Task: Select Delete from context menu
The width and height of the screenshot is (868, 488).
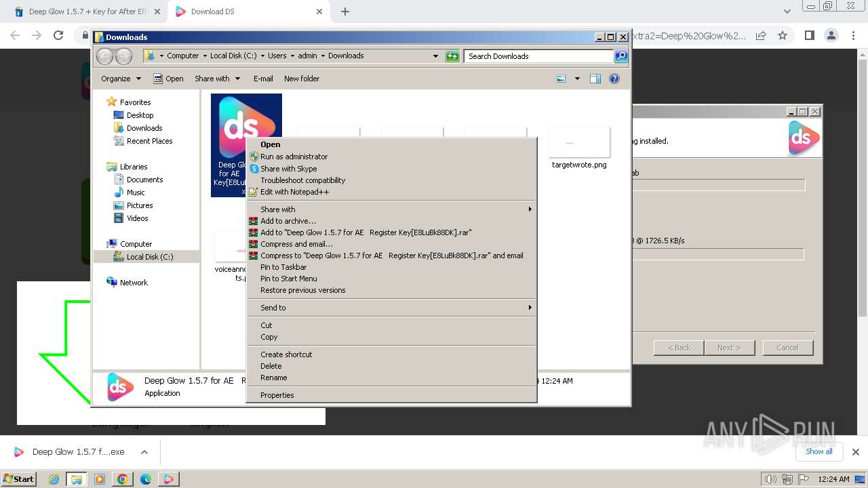Action: coord(271,366)
